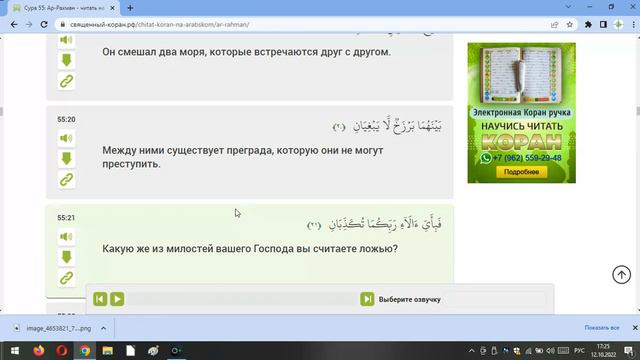Open the Chrome three-dot menu
This screenshot has height=360, width=640.
633,24
